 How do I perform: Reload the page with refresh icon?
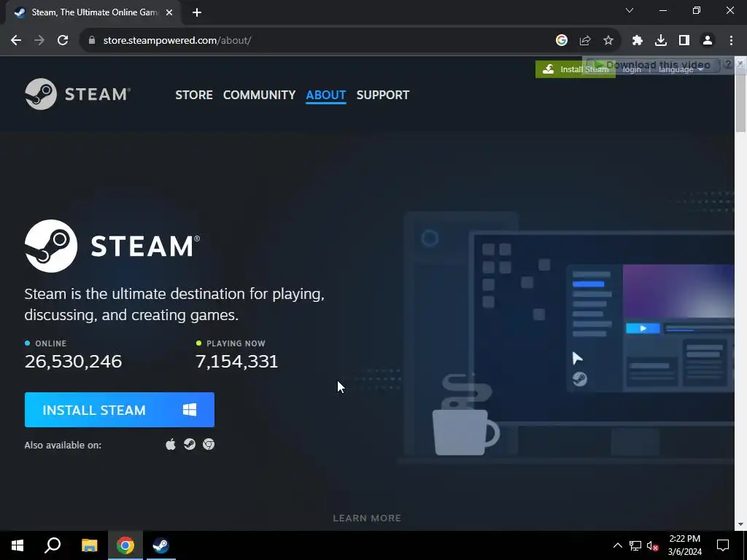63,41
